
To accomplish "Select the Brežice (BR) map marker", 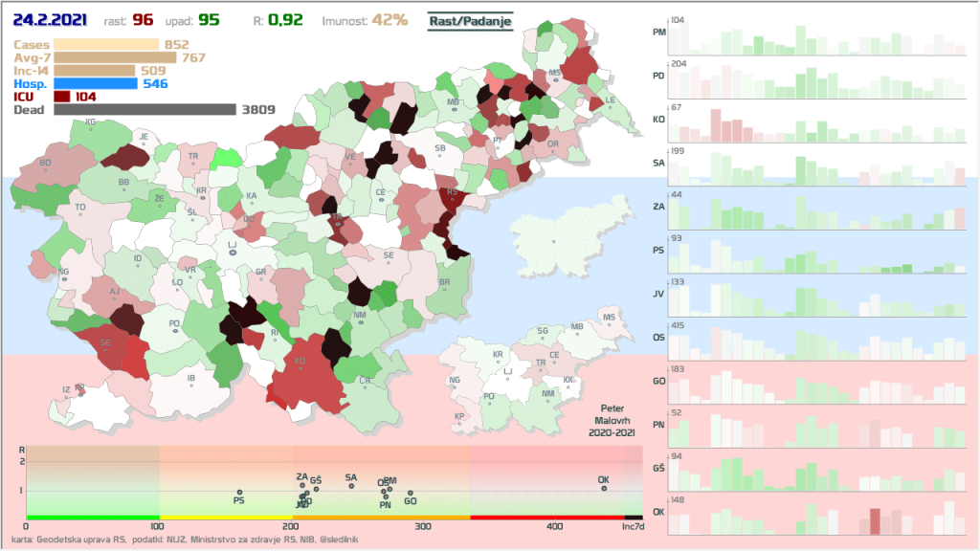I will (x=444, y=290).
